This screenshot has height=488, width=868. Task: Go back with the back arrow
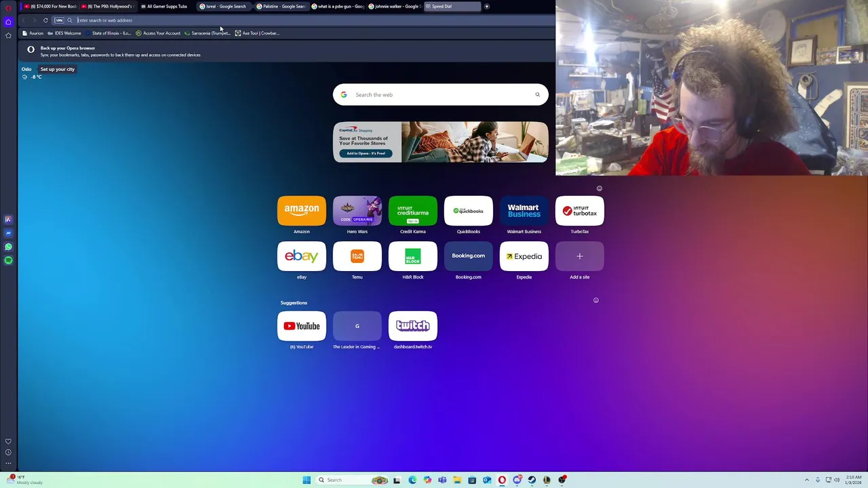coord(24,20)
